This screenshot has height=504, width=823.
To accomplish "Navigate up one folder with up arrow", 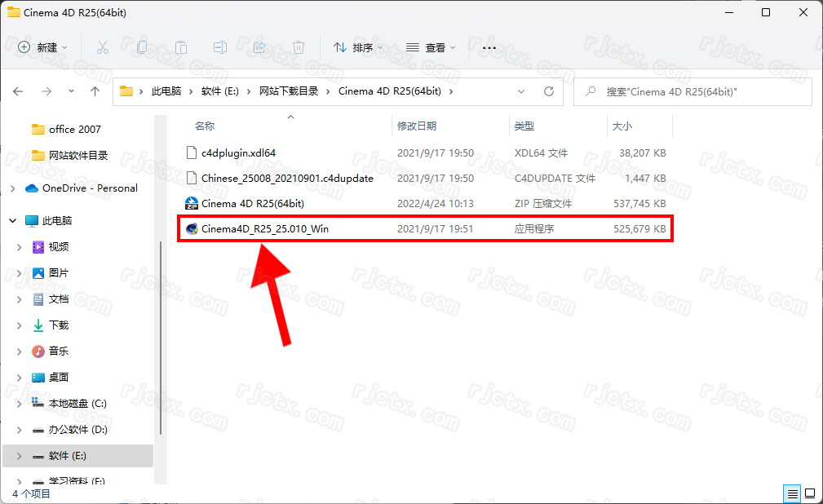I will [x=95, y=91].
